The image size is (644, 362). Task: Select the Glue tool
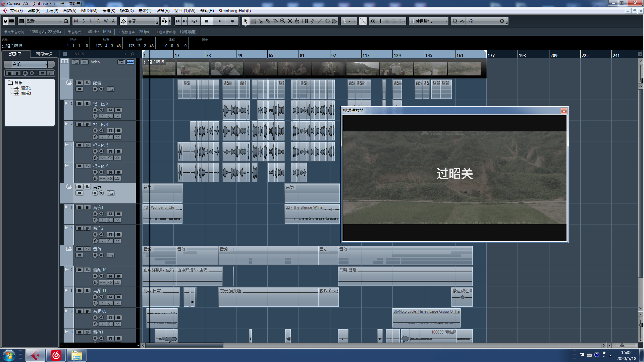268,21
